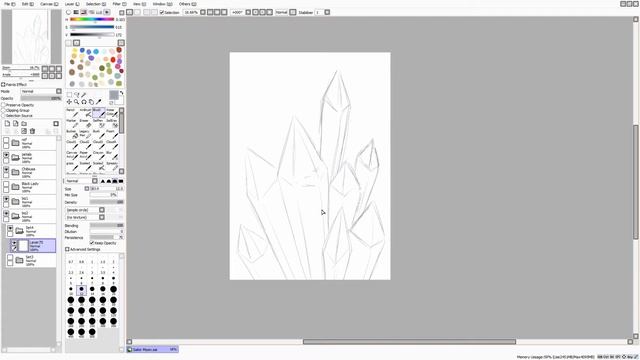Select the rectangular selection tool

click(69, 95)
